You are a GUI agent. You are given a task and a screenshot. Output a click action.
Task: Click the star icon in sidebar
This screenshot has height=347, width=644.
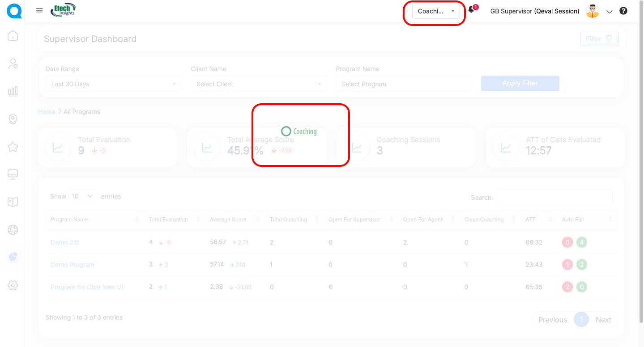13,147
